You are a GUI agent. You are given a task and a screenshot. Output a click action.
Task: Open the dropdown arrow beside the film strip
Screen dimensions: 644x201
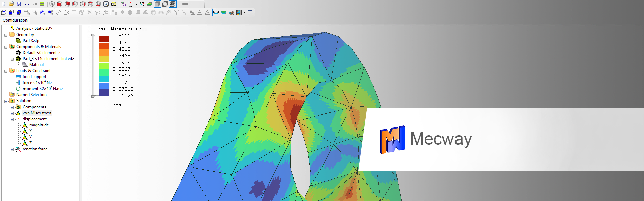click(244, 12)
